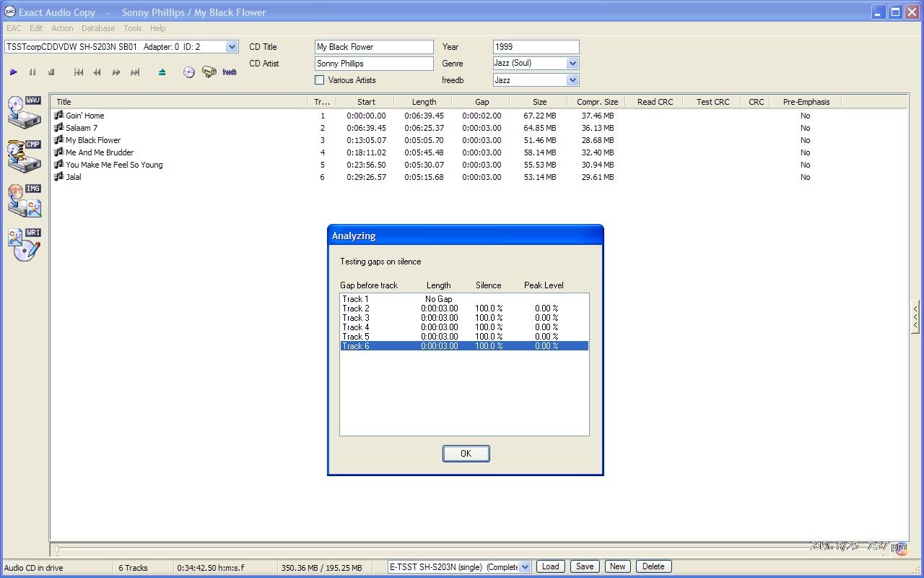The image size is (924, 578).
Task: Skip to previous track
Action: coord(79,72)
